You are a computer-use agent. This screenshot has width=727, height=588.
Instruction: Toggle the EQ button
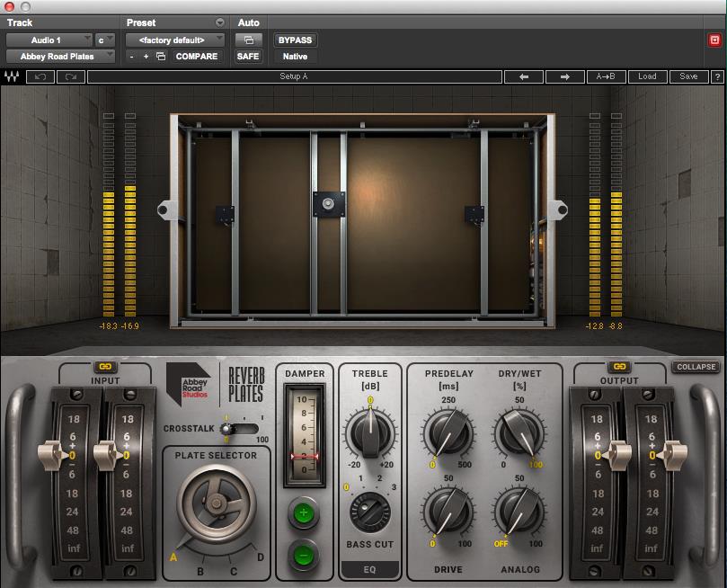coord(369,569)
